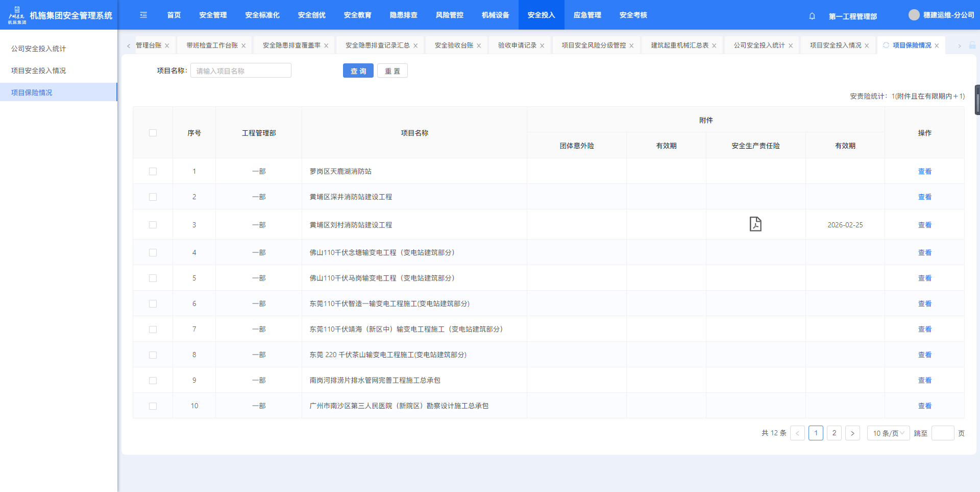
Task: Check the box for row 1 萝岗区天鹿湖消防站
Action: pos(153,172)
